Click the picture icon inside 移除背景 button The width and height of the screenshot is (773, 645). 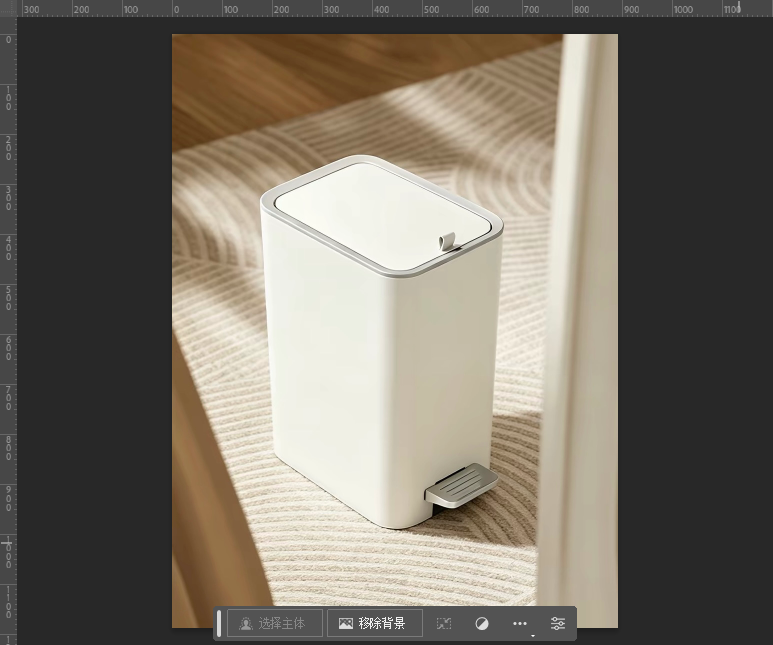click(346, 624)
